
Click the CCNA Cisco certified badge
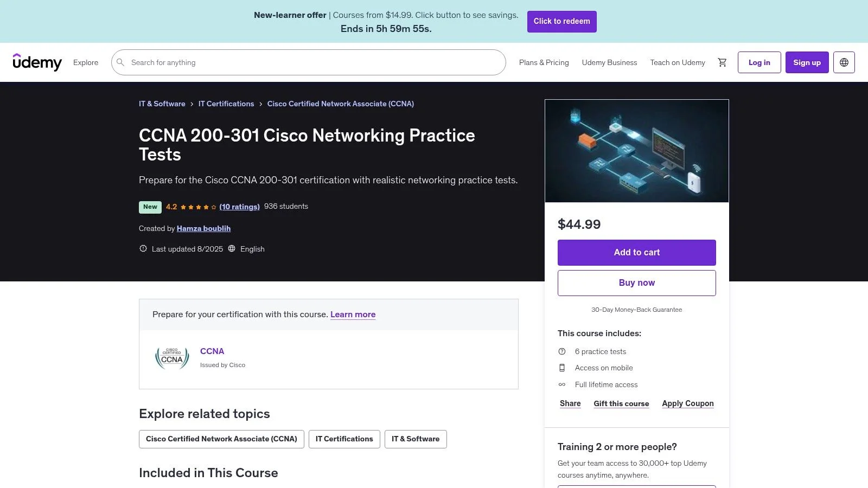point(172,358)
